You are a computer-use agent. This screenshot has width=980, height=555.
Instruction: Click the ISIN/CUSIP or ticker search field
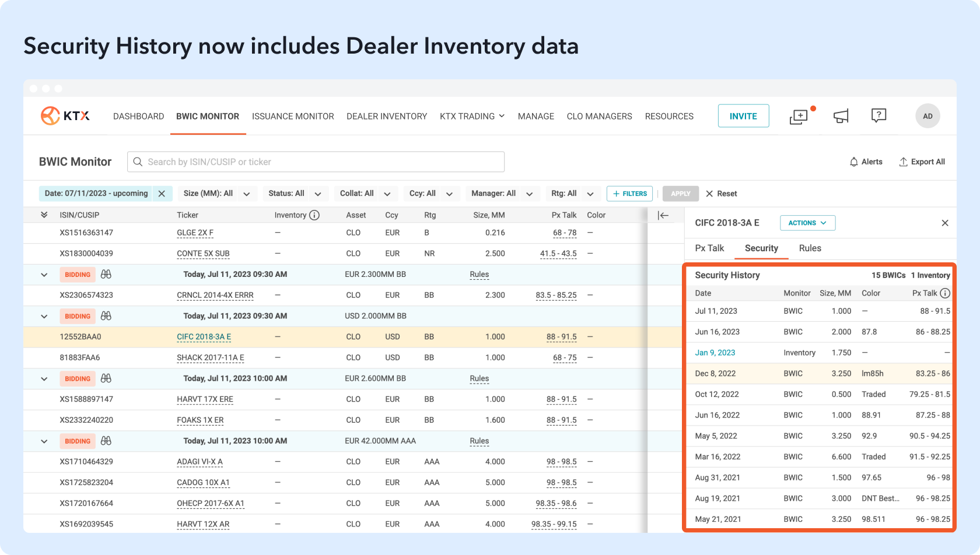click(x=316, y=162)
